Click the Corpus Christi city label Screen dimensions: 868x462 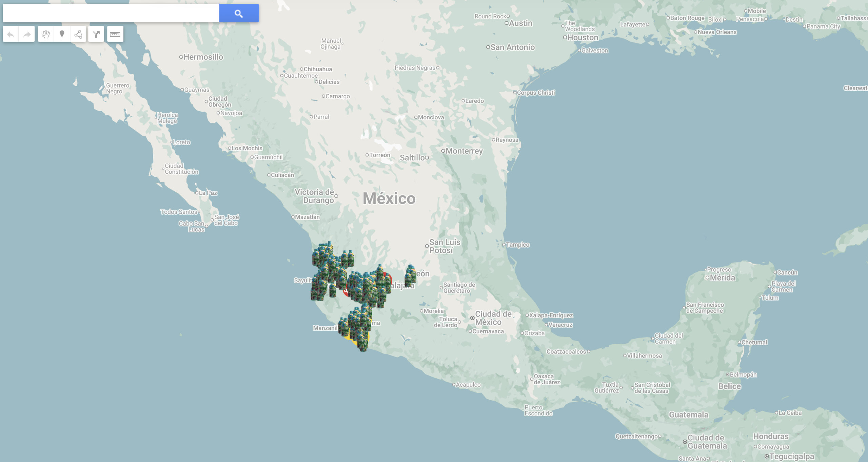point(536,93)
